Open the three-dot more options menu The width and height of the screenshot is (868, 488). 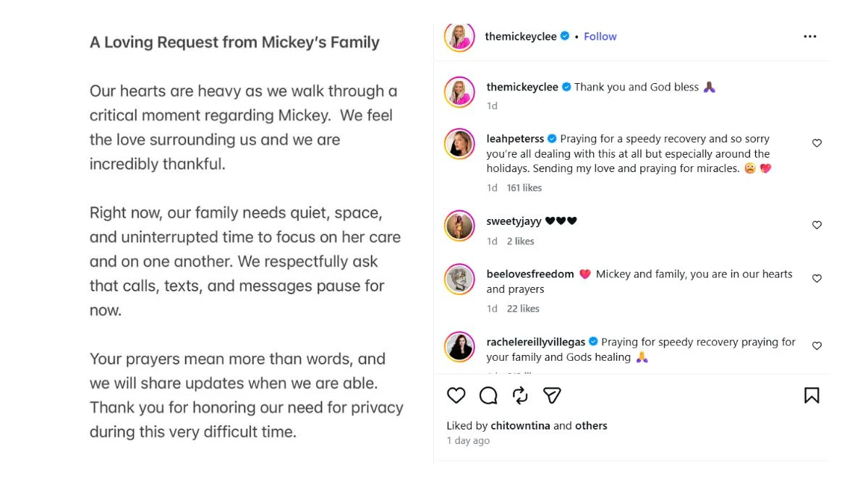pyautogui.click(x=810, y=37)
